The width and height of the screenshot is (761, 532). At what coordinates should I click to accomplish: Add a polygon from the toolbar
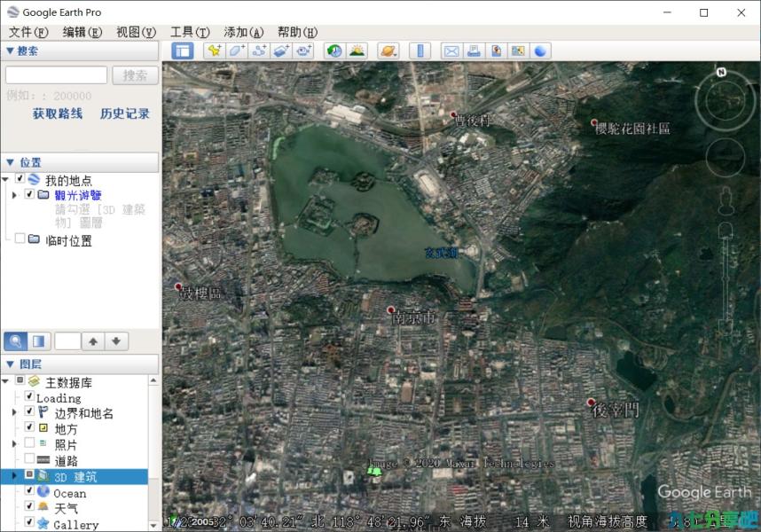[236, 51]
